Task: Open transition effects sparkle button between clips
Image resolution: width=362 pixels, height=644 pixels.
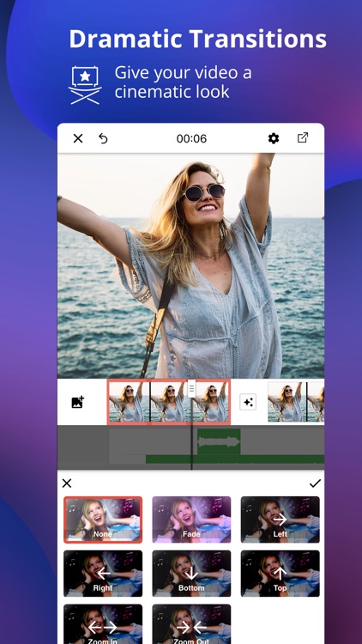Action: tap(248, 402)
